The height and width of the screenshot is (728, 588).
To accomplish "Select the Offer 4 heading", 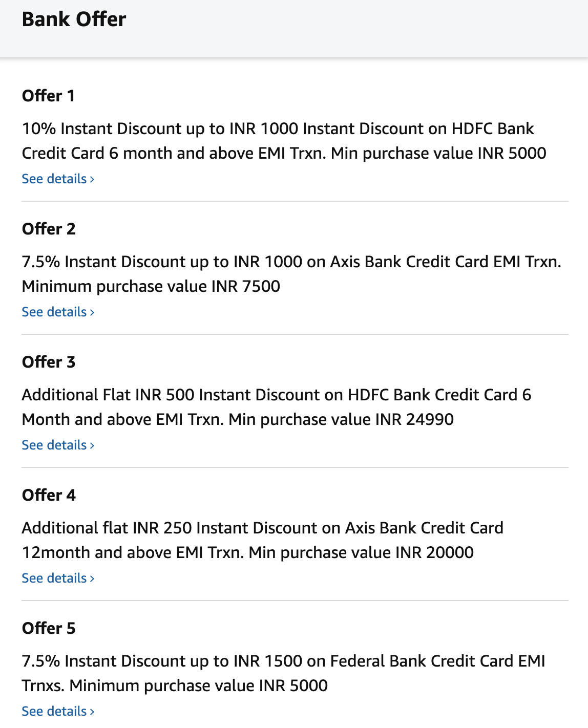I will click(49, 495).
